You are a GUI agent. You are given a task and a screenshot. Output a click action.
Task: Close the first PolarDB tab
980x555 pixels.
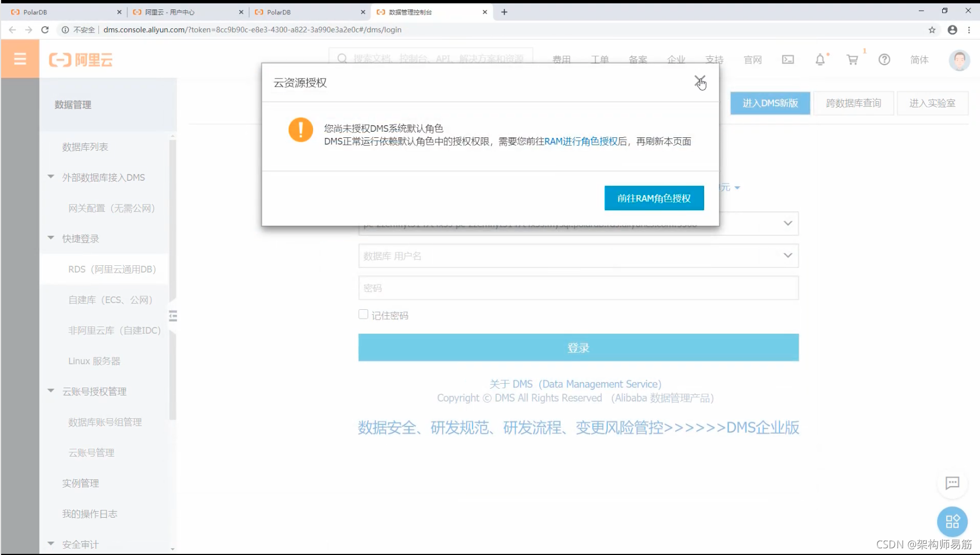pyautogui.click(x=119, y=12)
